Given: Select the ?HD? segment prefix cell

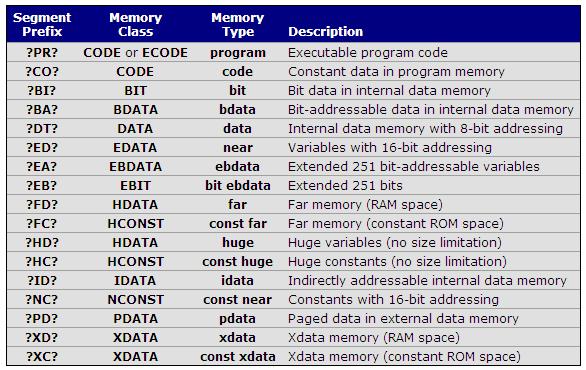Looking at the screenshot, I should (x=42, y=243).
